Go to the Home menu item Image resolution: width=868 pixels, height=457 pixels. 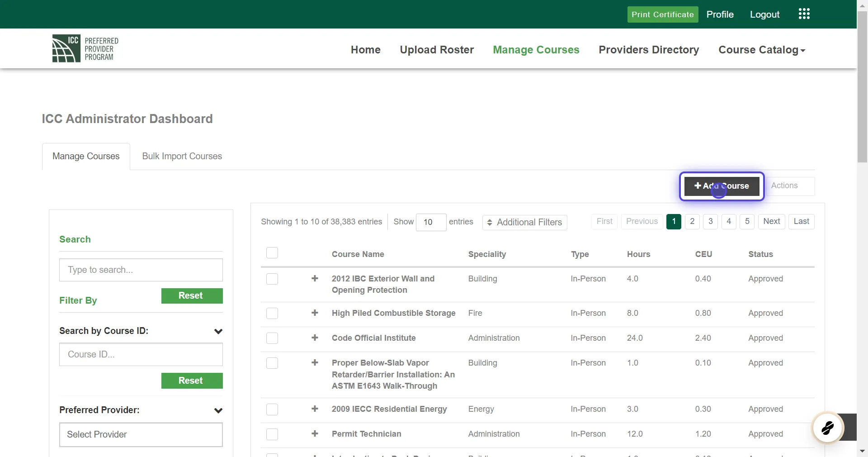point(366,50)
